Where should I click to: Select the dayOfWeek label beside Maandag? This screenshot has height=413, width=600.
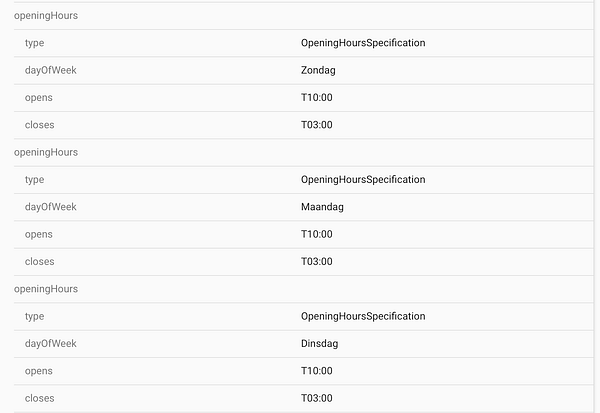point(50,207)
